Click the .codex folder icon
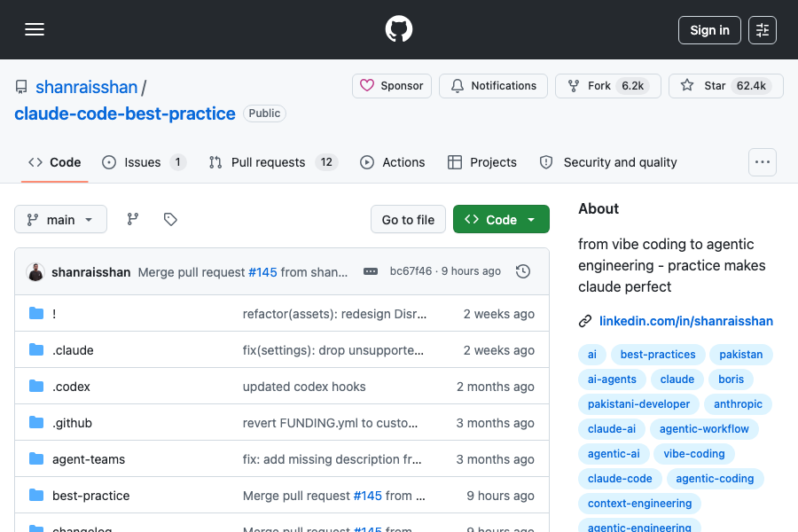 36,386
